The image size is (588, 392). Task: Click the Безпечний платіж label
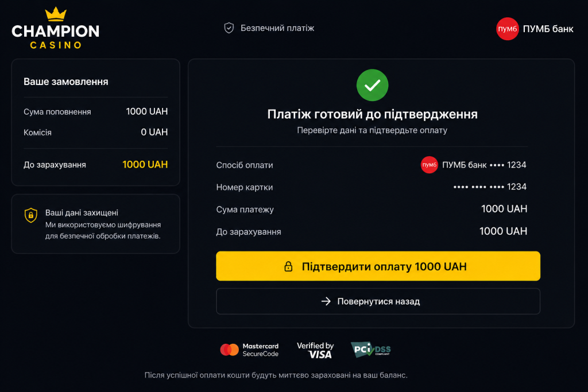pyautogui.click(x=277, y=28)
